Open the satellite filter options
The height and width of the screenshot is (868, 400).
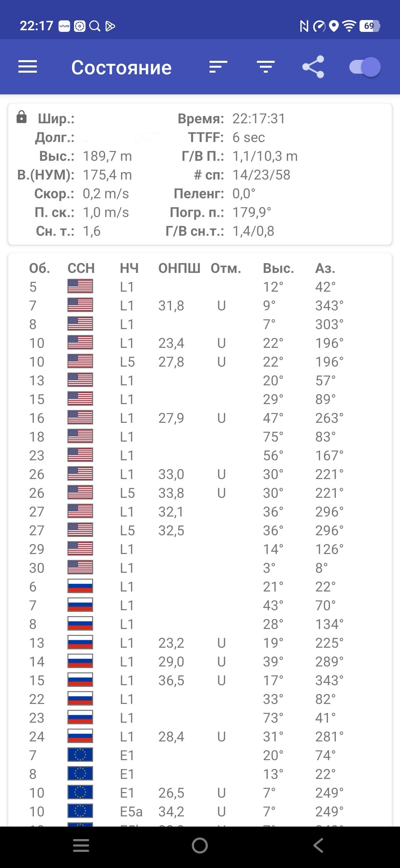coord(265,67)
